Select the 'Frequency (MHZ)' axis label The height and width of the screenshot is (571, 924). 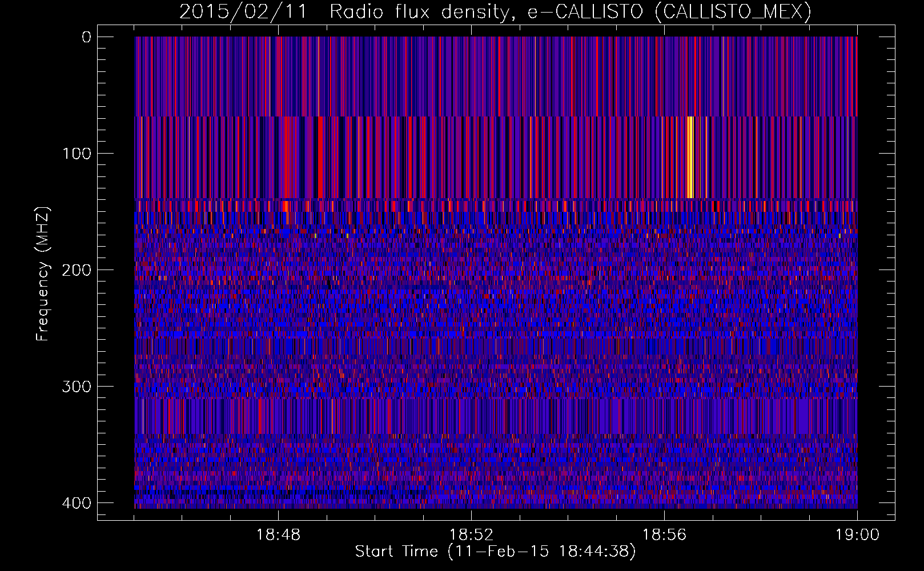click(x=42, y=275)
